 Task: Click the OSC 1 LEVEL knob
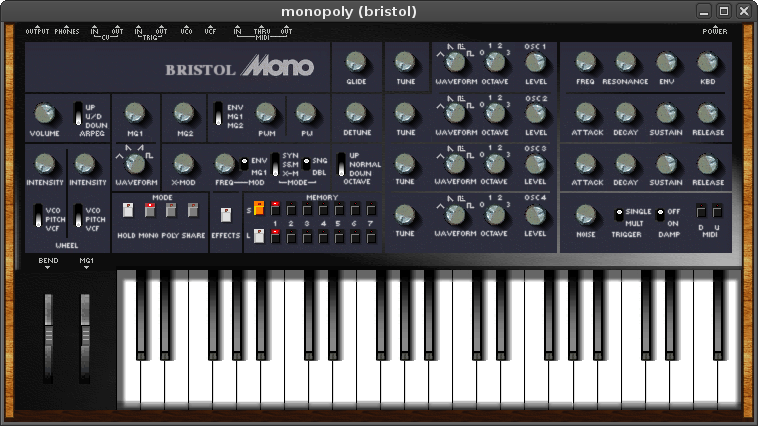point(535,62)
